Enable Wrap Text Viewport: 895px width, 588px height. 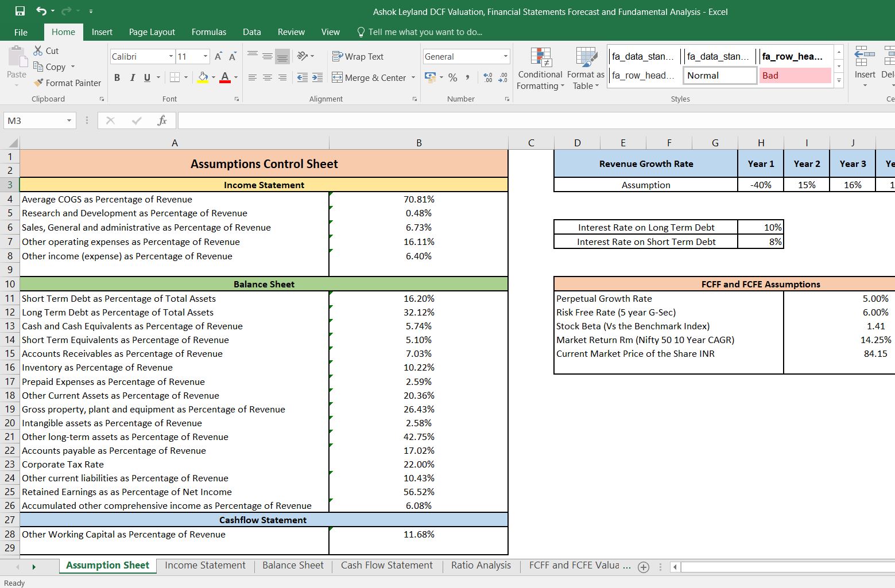358,56
